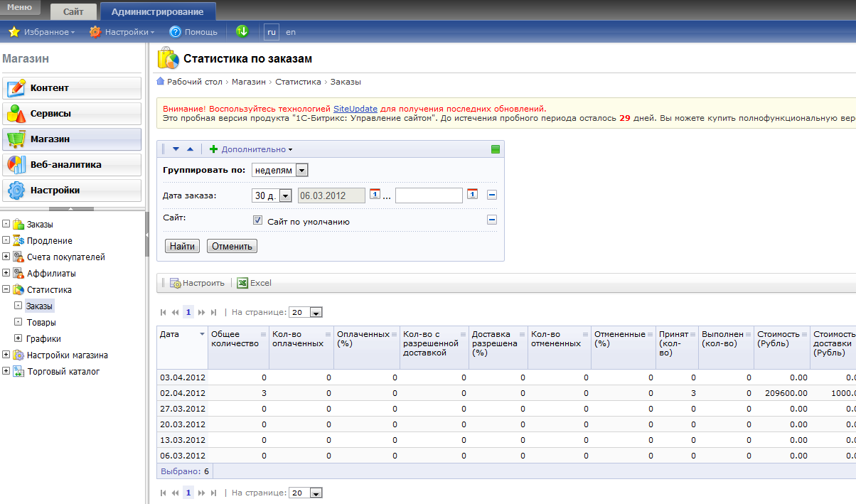Viewport: 856px width, 504px height.
Task: Open the Группировать по dropdown
Action: pyautogui.click(x=301, y=171)
